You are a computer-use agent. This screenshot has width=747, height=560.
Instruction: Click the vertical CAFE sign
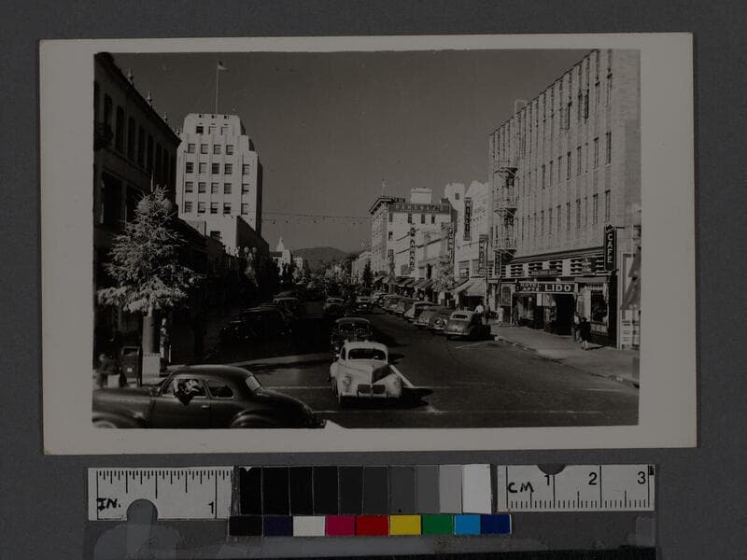coord(609,248)
